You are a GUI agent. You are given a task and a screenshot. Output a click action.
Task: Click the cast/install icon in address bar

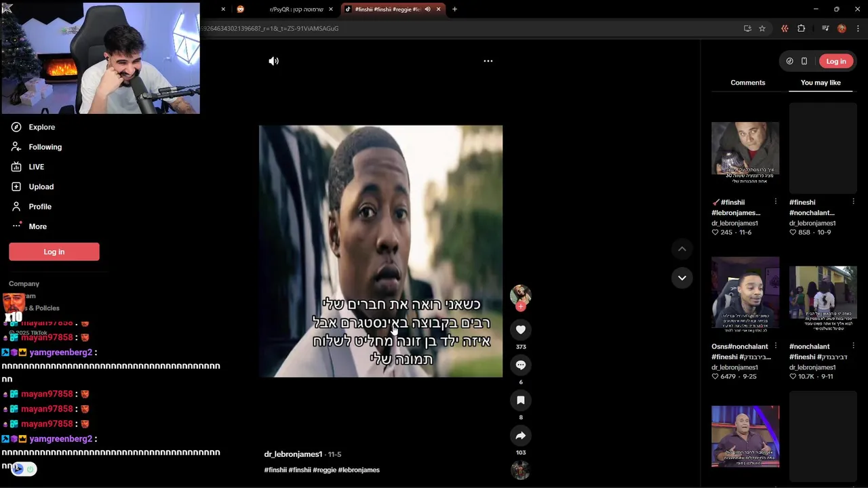(747, 28)
